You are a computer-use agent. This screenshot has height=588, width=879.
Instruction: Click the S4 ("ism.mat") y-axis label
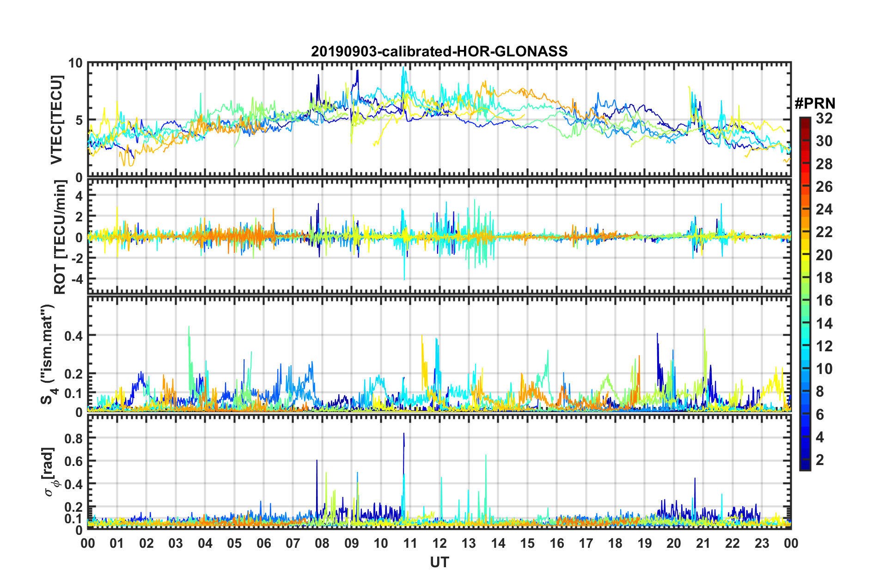click(48, 354)
